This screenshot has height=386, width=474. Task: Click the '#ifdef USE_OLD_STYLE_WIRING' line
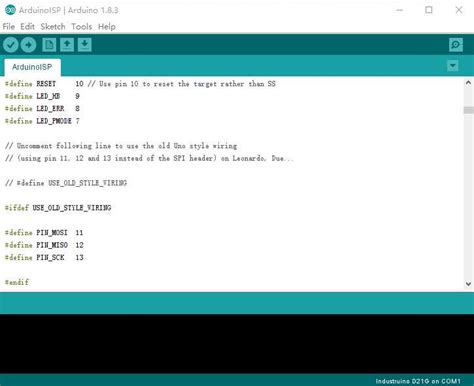click(x=58, y=208)
